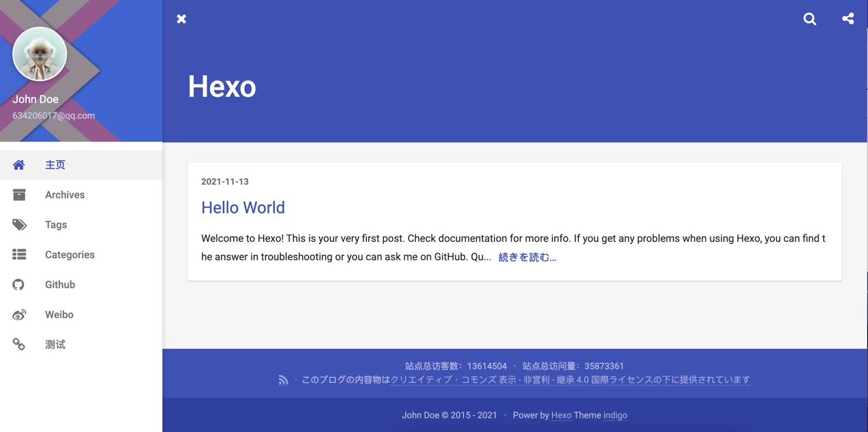The height and width of the screenshot is (432, 868).
Task: Click the 站点总访客数 visitor count text
Action: coord(456,367)
